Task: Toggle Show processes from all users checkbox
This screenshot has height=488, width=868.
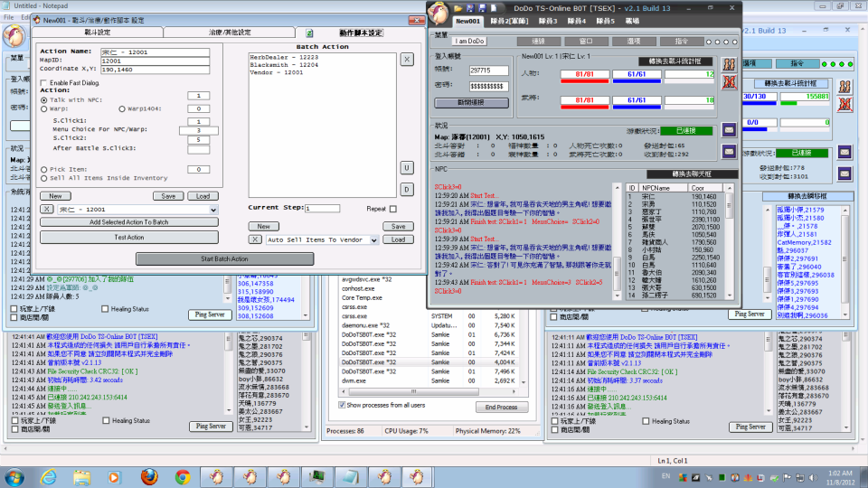Action: pyautogui.click(x=342, y=405)
